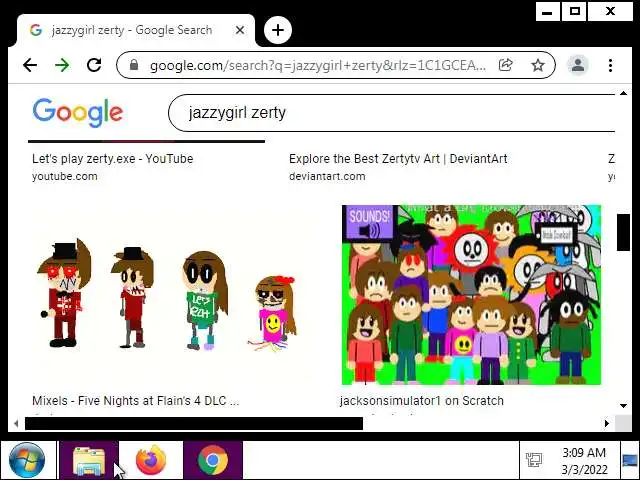Viewport: 640px width, 480px height.
Task: Open the colorful character crowd thumbnail
Action: pos(471,295)
